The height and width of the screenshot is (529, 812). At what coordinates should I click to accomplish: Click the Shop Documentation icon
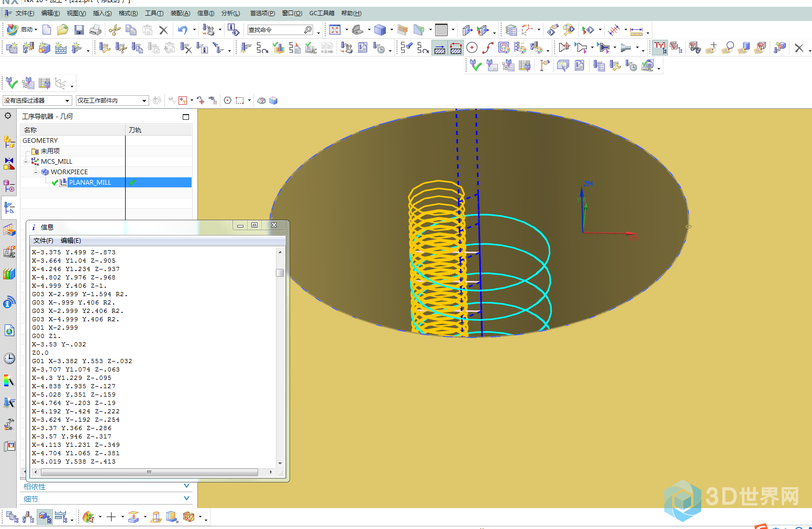362,48
